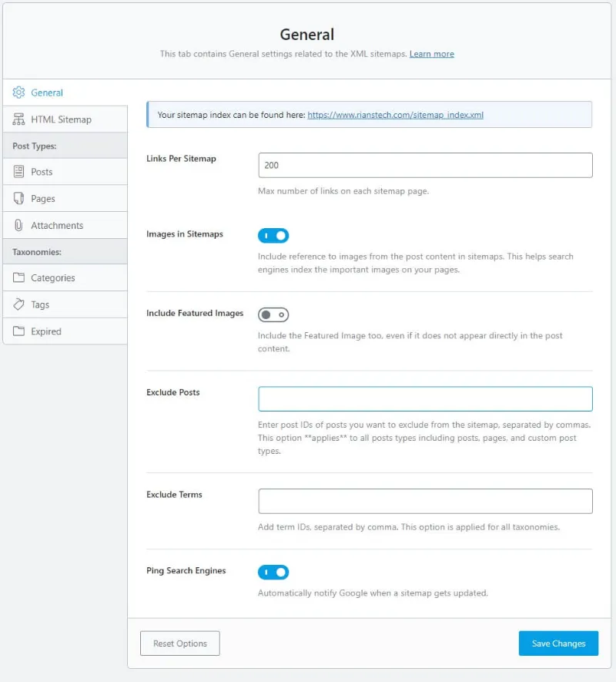Viewport: 616px width, 682px height.
Task: Click the Learn more link
Action: point(431,54)
